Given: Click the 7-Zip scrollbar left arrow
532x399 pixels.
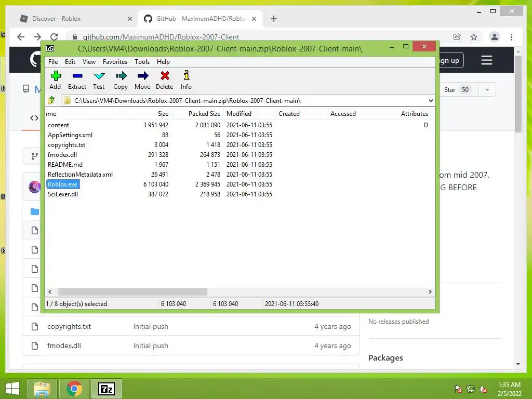Looking at the screenshot, I should (x=50, y=292).
